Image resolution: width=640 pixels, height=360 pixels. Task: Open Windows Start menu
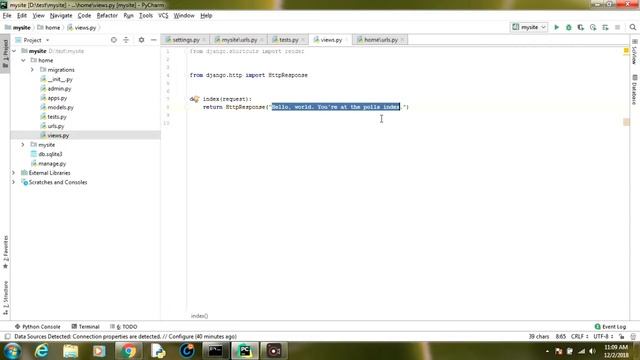pos(12,351)
